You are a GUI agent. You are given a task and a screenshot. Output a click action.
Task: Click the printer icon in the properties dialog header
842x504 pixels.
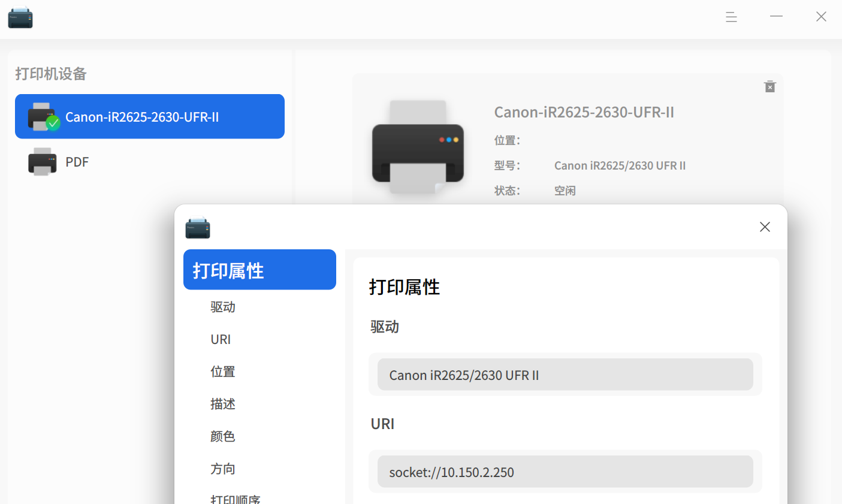[198, 227]
